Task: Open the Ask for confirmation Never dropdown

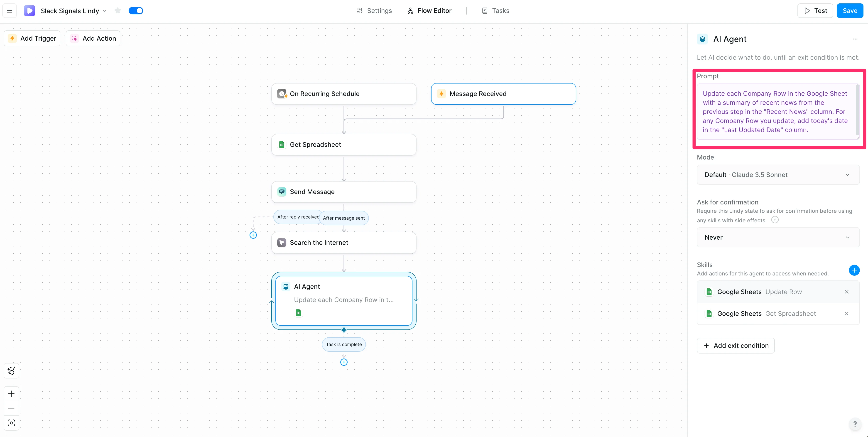Action: click(778, 237)
